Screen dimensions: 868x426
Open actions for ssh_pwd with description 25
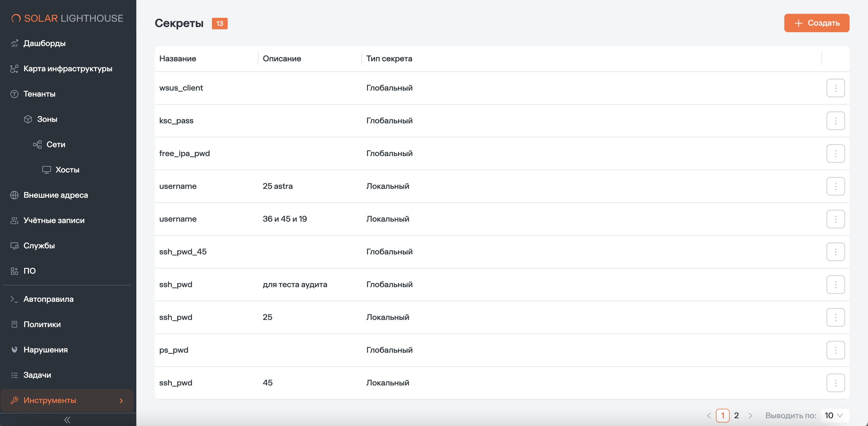coord(835,317)
